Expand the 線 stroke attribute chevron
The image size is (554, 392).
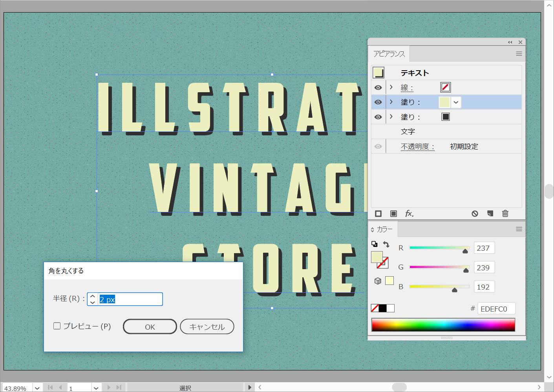(391, 87)
